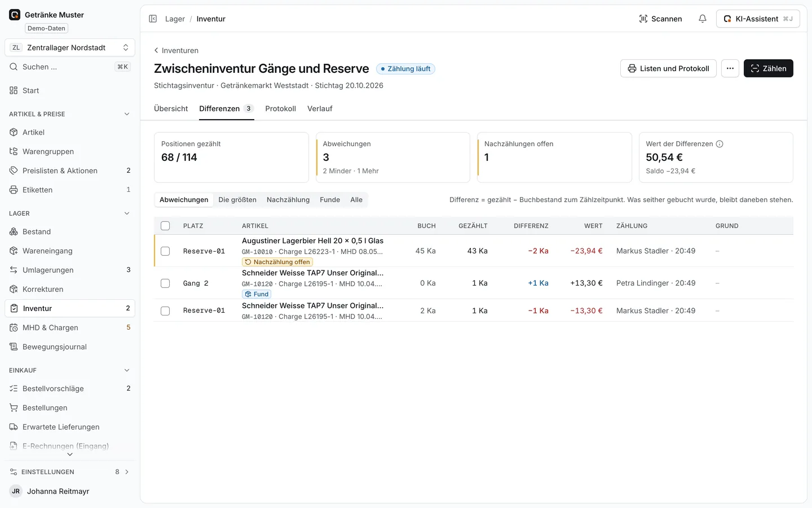
Task: Check the Augustiner Lagerbier Hell row checkbox
Action: pos(165,251)
